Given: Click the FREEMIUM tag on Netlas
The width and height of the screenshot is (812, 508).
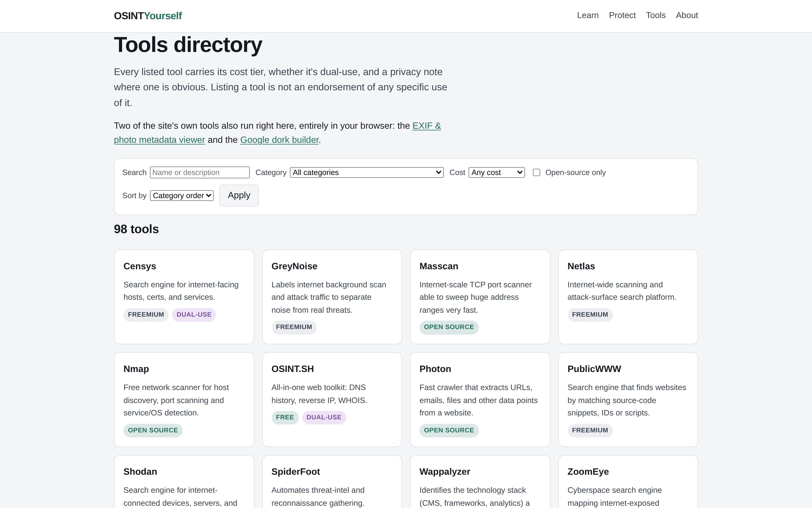Looking at the screenshot, I should (x=590, y=315).
